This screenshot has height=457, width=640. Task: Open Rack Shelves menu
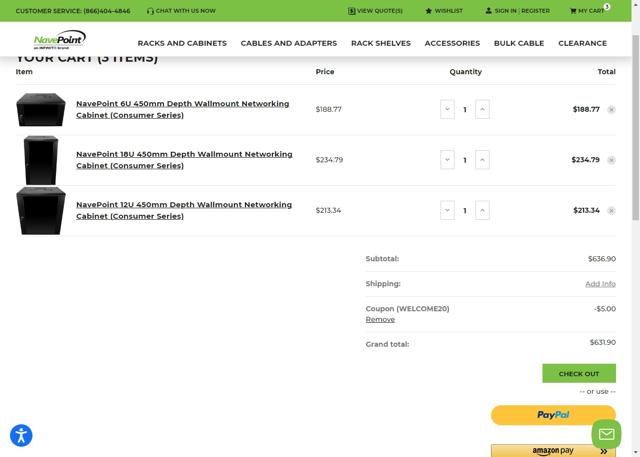[381, 43]
